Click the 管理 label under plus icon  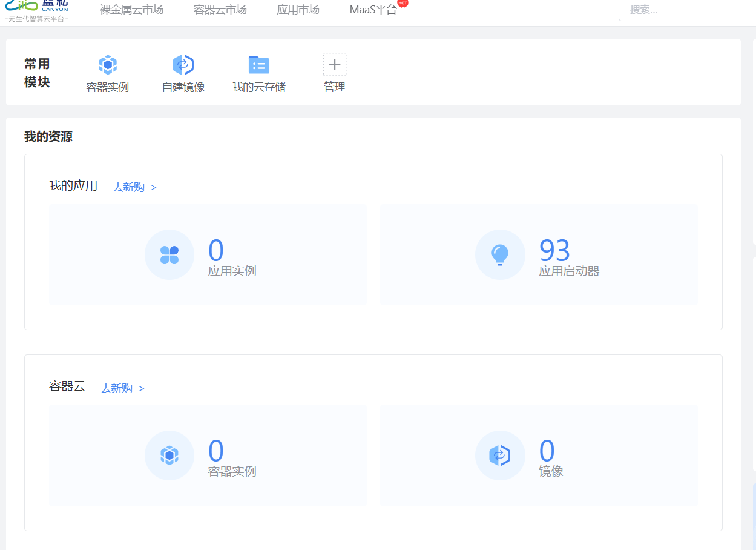click(x=335, y=87)
